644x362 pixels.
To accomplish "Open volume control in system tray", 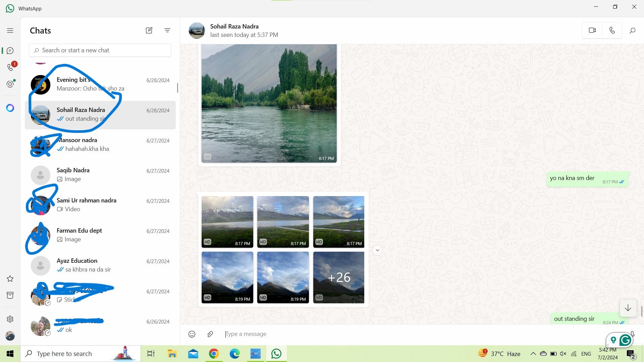I will tap(563, 354).
